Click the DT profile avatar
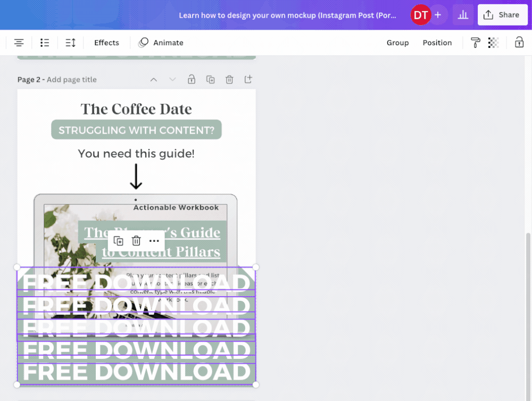532x401 pixels. [421, 15]
